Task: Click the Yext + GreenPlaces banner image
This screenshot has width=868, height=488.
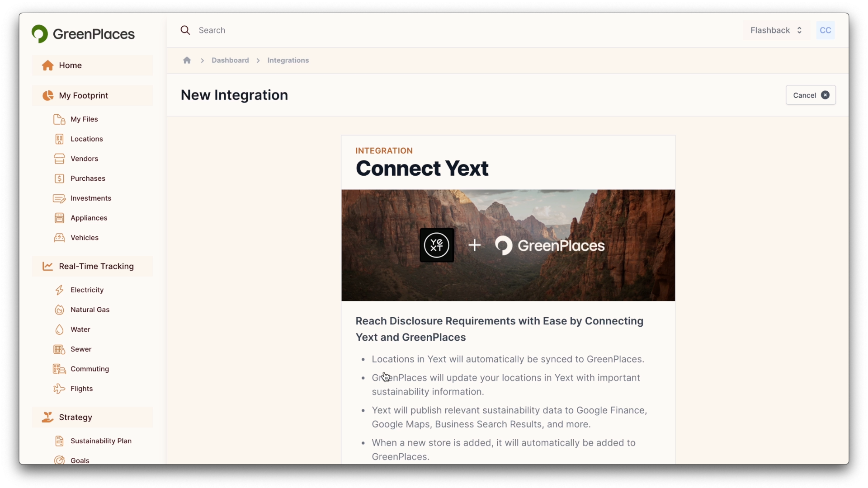Action: 508,245
